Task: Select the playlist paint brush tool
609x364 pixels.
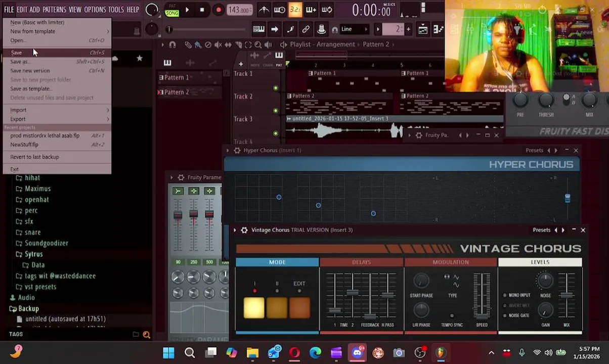Action: [198, 44]
